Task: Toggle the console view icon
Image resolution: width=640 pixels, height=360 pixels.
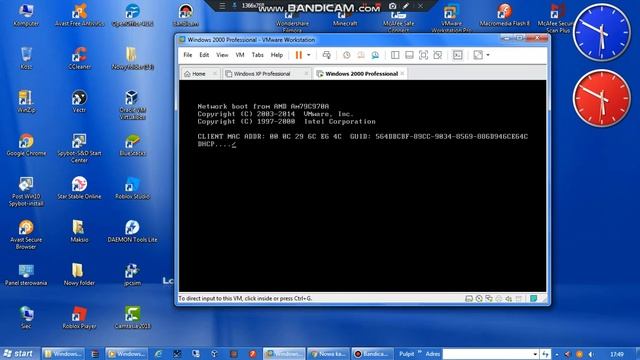Action: tap(458, 55)
